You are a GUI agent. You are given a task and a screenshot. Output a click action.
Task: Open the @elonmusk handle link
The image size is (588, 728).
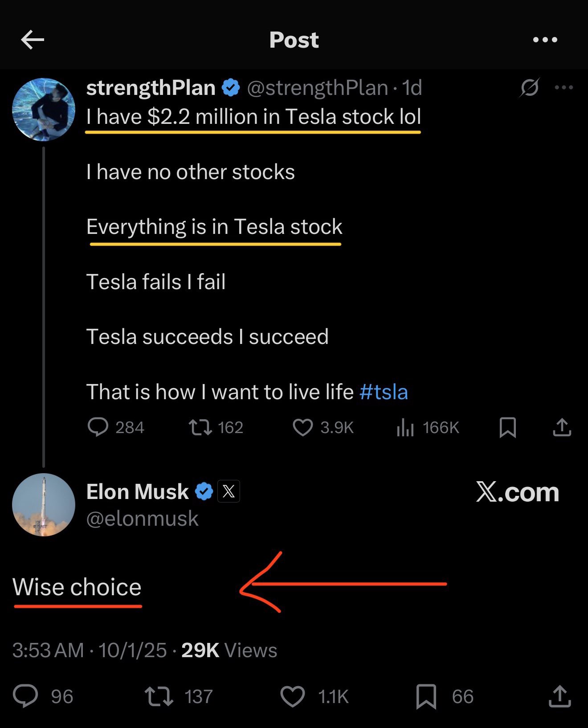[143, 519]
